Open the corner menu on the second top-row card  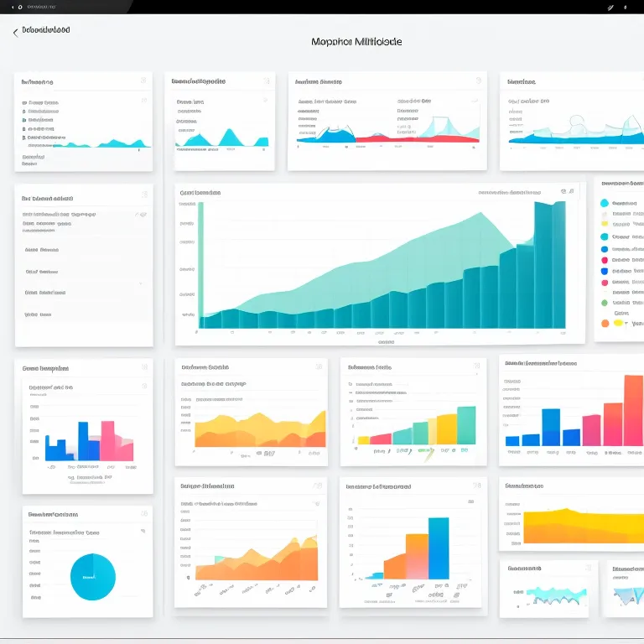click(x=265, y=81)
